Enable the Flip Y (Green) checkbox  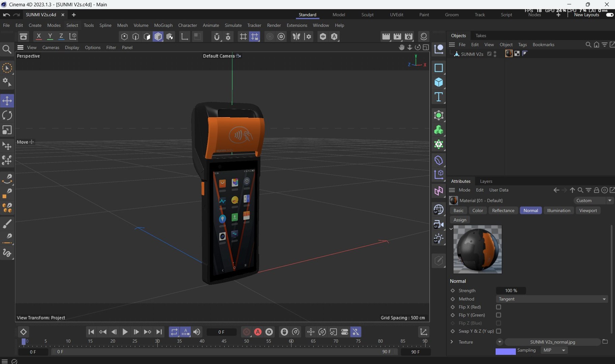tap(498, 315)
